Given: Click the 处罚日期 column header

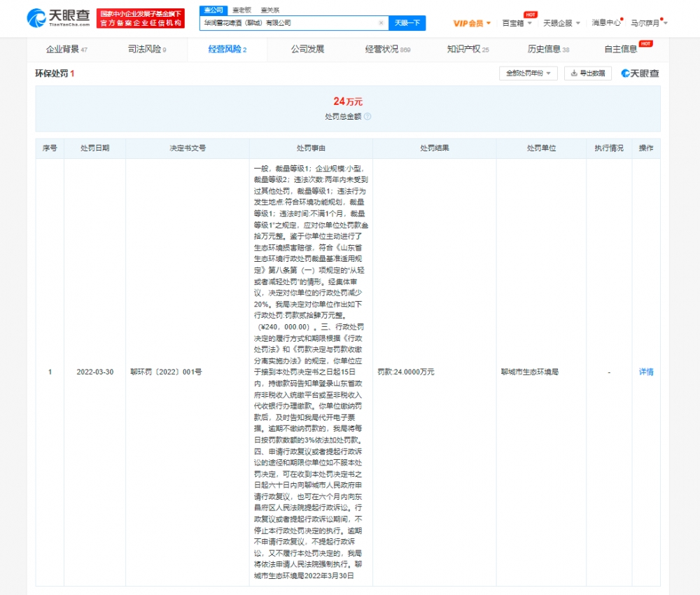Looking at the screenshot, I should [x=95, y=148].
